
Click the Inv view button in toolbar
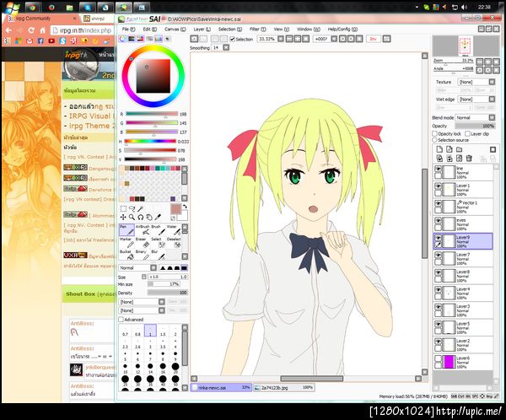click(374, 39)
